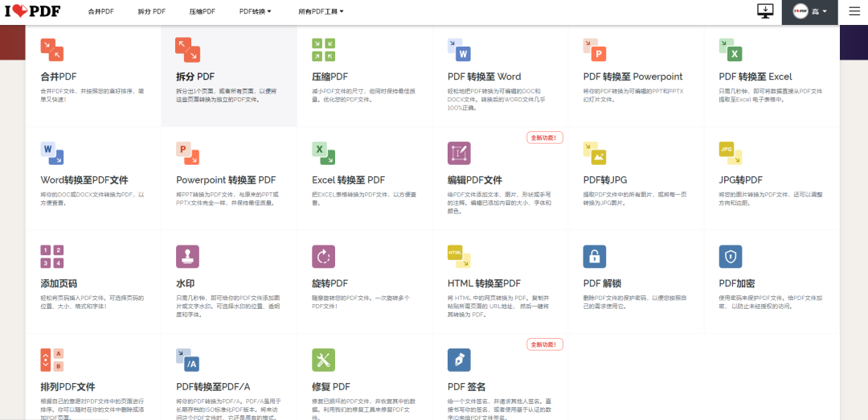Open the 拆分 PDF card title

pos(195,76)
